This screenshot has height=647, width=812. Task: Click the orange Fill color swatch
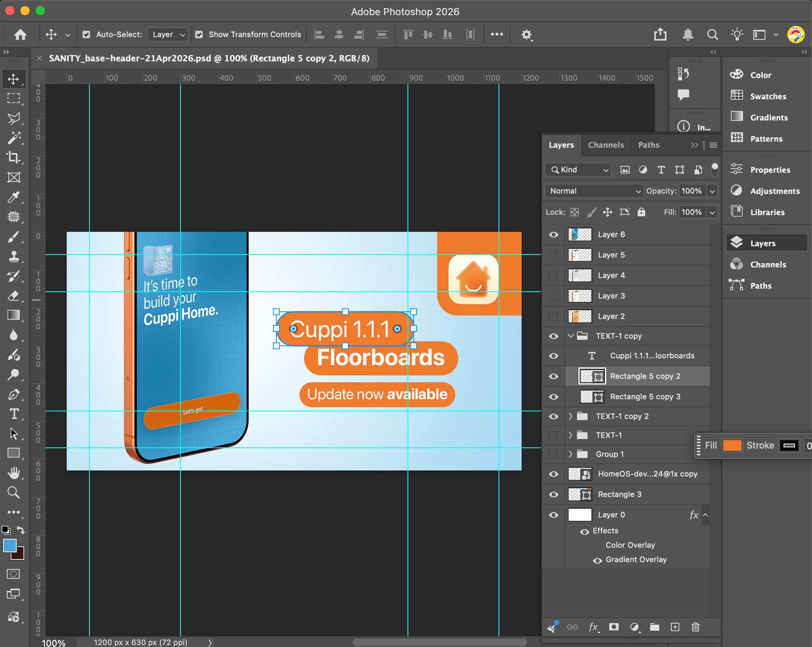click(732, 445)
